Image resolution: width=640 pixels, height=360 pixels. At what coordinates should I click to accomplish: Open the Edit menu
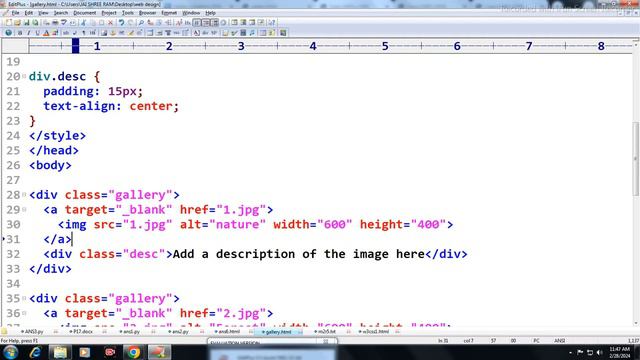29,13
